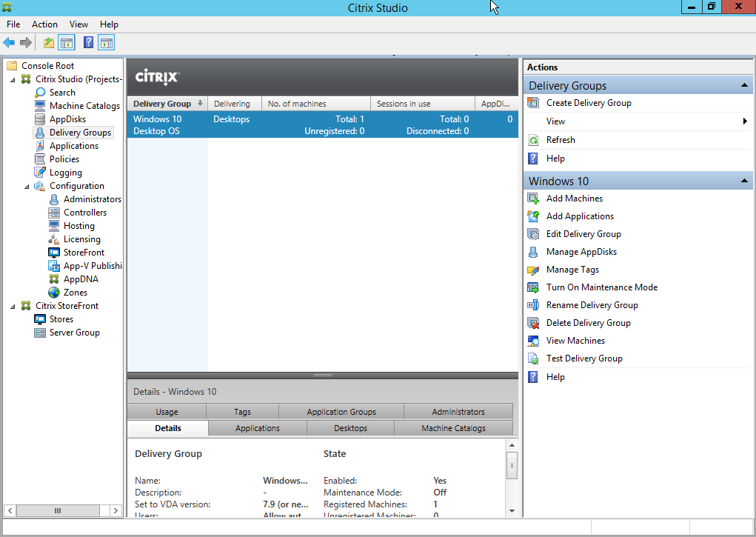This screenshot has height=537, width=756.
Task: Click Manage AppDisks action
Action: [x=581, y=252]
